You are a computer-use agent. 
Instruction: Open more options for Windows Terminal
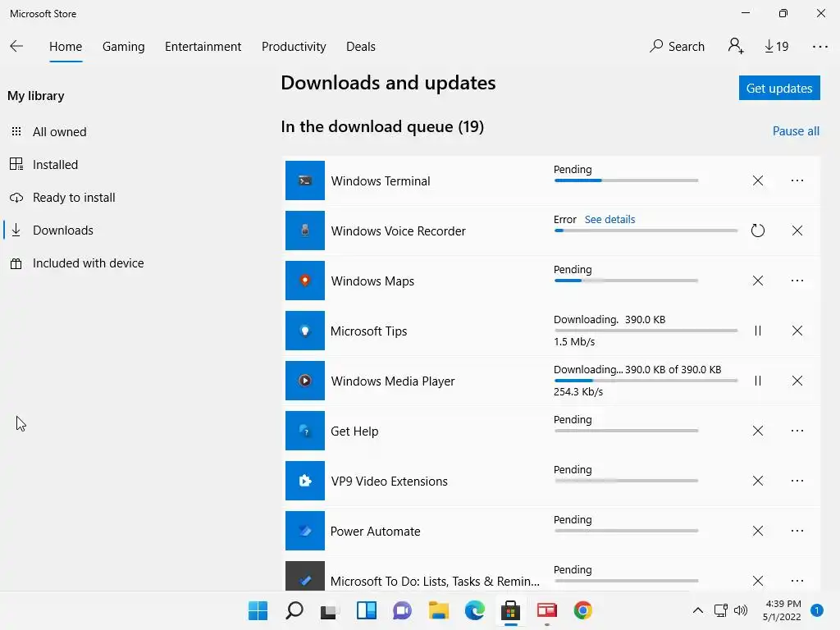click(x=797, y=180)
